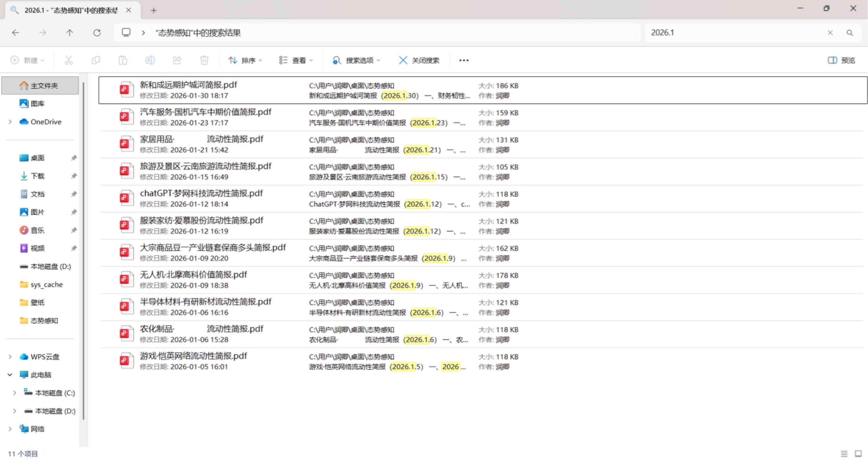Clear the search box text

830,33
